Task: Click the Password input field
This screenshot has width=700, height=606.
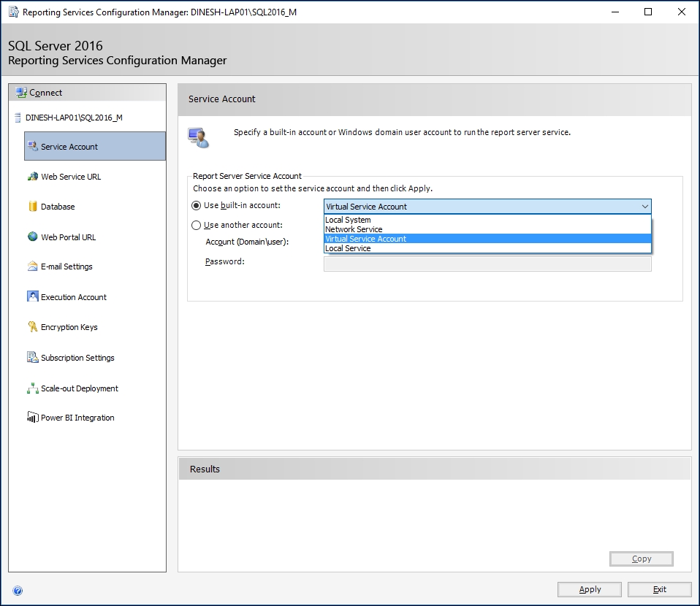Action: tap(487, 264)
